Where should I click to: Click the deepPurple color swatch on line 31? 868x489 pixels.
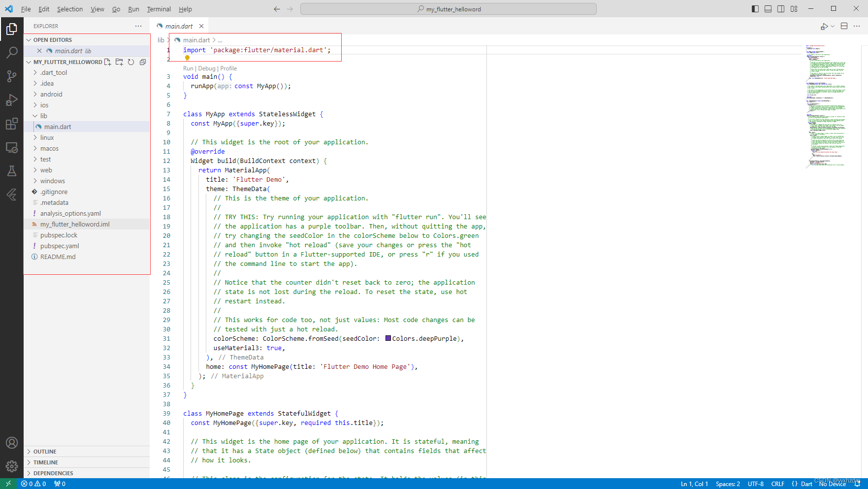[x=388, y=338]
